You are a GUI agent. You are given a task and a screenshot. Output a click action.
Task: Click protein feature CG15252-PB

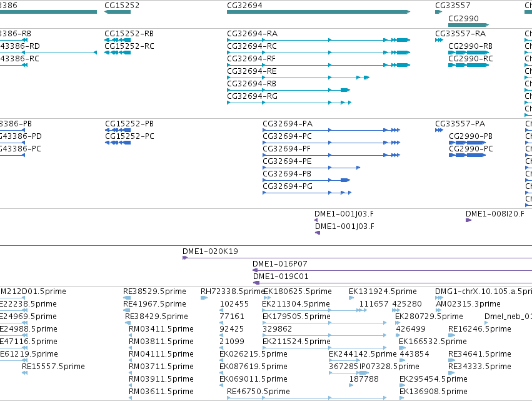[x=129, y=124]
